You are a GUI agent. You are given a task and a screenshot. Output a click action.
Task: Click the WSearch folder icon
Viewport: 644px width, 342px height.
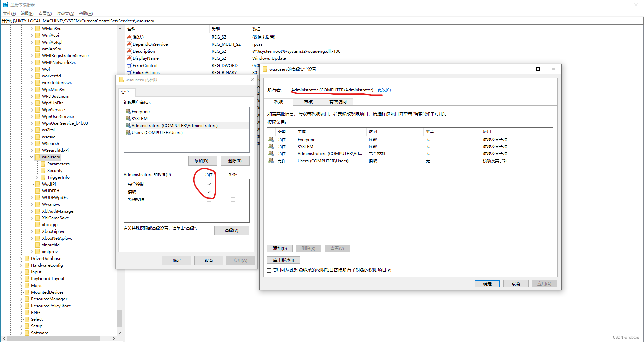(x=37, y=144)
